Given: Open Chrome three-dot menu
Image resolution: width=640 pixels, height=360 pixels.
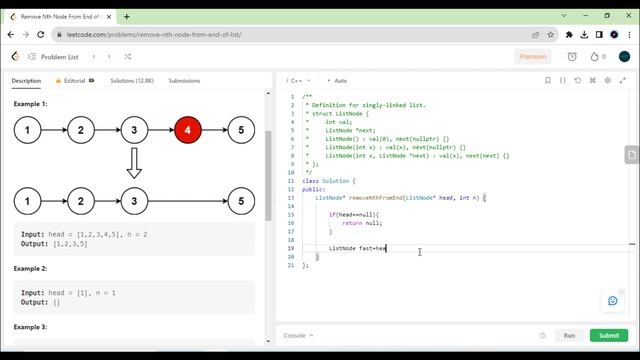Looking at the screenshot, I should click(x=629, y=35).
